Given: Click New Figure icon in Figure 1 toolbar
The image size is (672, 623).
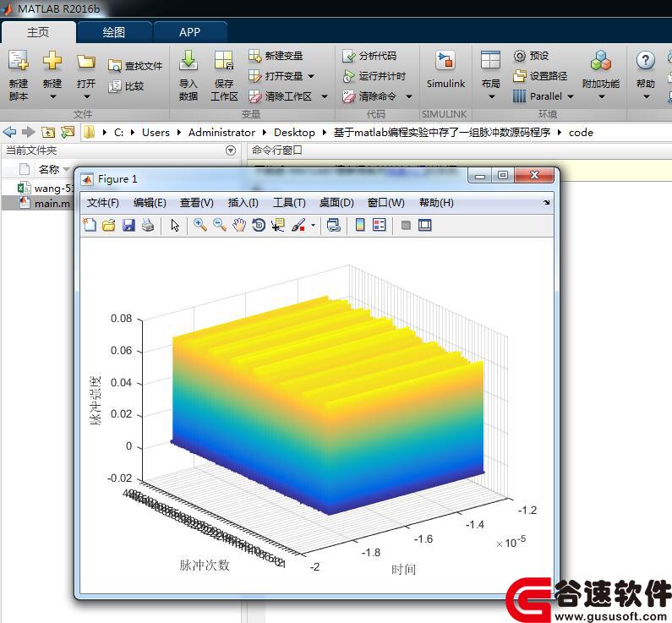Looking at the screenshot, I should pyautogui.click(x=90, y=225).
